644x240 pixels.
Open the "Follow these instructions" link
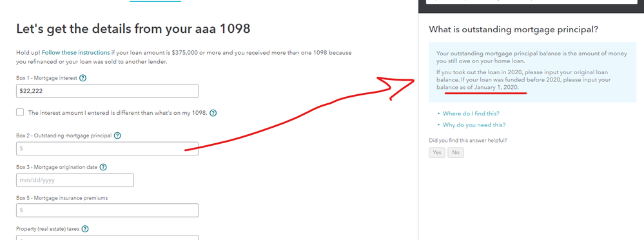75,53
